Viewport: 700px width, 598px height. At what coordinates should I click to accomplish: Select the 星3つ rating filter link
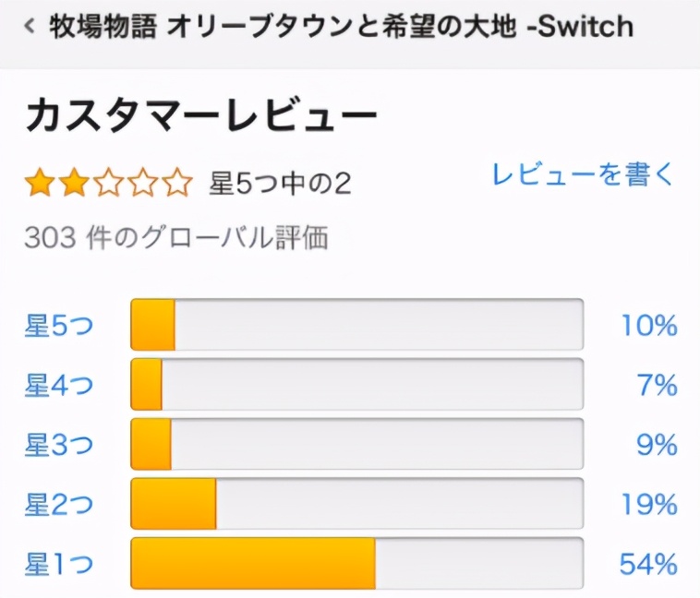point(59,445)
